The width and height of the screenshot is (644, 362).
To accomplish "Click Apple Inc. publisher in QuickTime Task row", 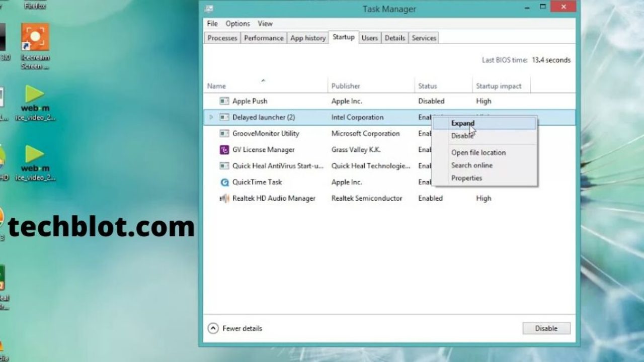I will [347, 182].
